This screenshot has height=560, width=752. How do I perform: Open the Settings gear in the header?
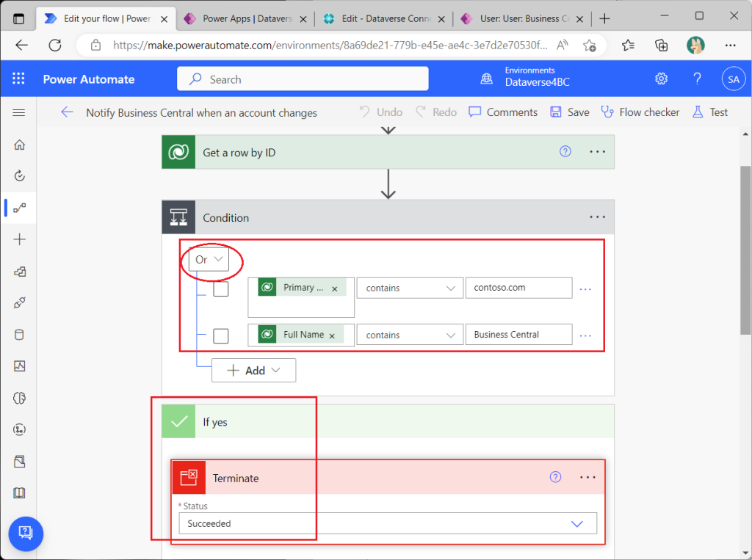tap(662, 79)
